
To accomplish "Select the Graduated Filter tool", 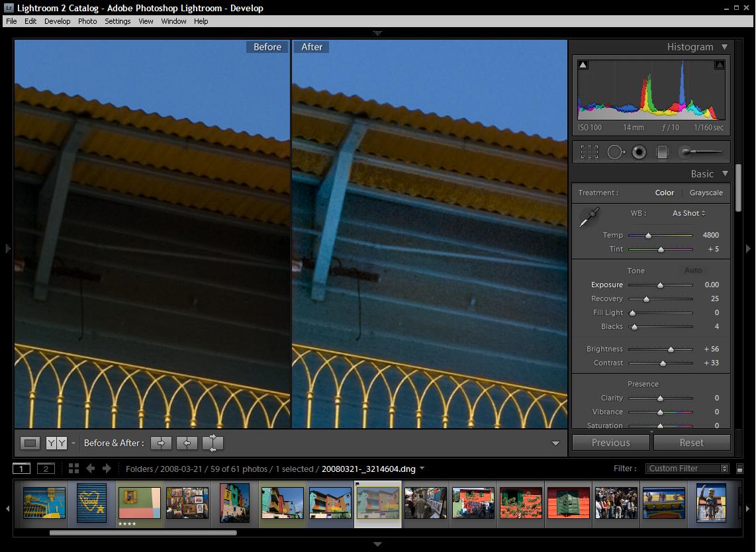I will 662,152.
